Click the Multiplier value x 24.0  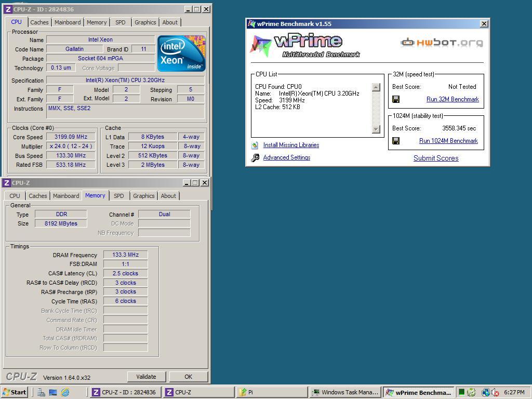click(71, 146)
